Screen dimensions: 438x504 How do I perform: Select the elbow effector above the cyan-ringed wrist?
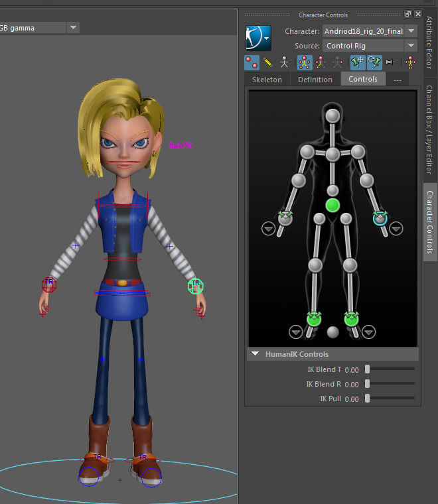tap(366, 180)
